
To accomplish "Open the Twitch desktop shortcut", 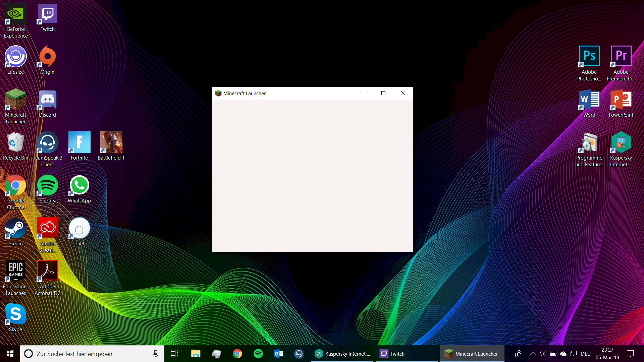I will tap(47, 17).
